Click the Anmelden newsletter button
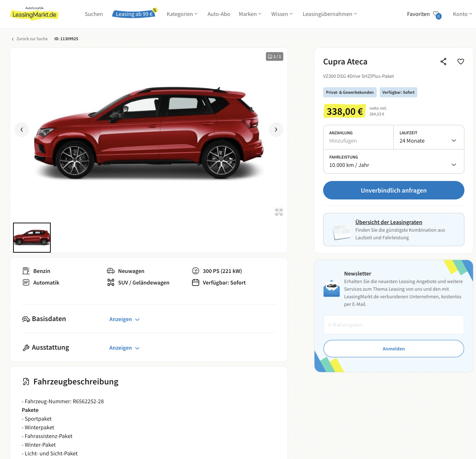Screen dimensions: 476x459 click(394, 349)
